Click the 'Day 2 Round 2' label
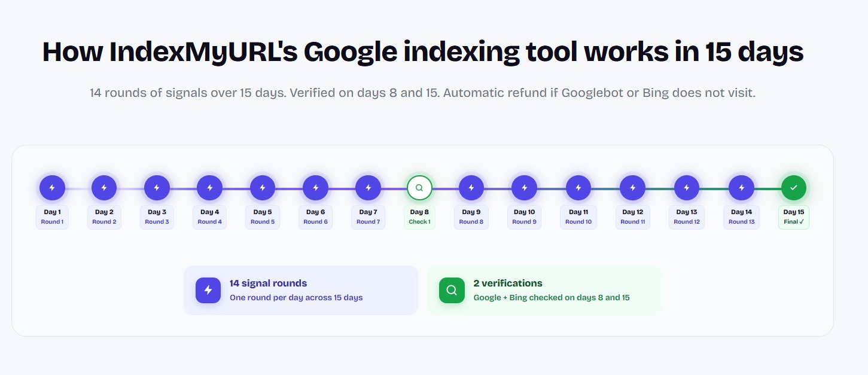Viewport: 868px width, 375px height. tap(104, 217)
